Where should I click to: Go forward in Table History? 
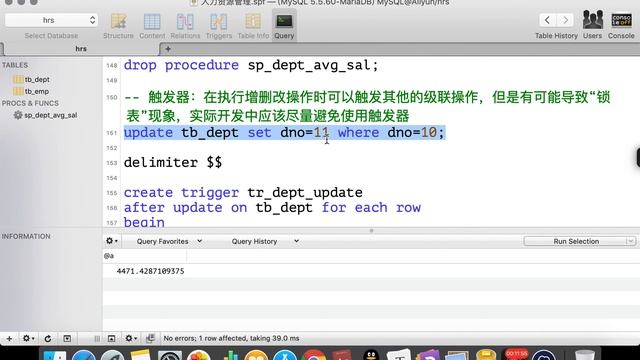[x=565, y=20]
